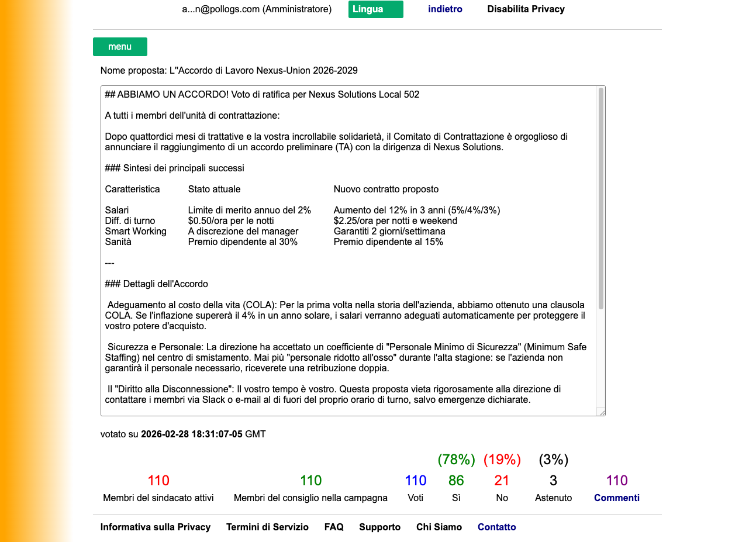
Task: Open the Chi Siamo page
Action: 439,527
